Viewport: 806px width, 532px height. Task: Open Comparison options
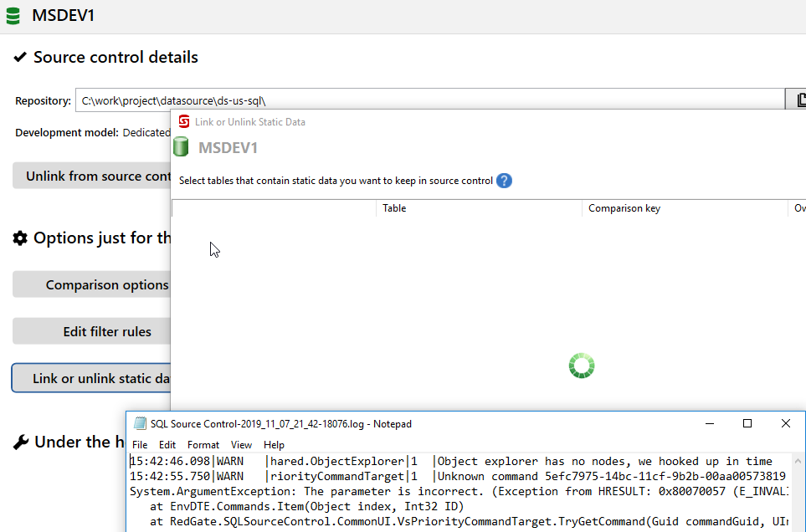tap(92, 284)
